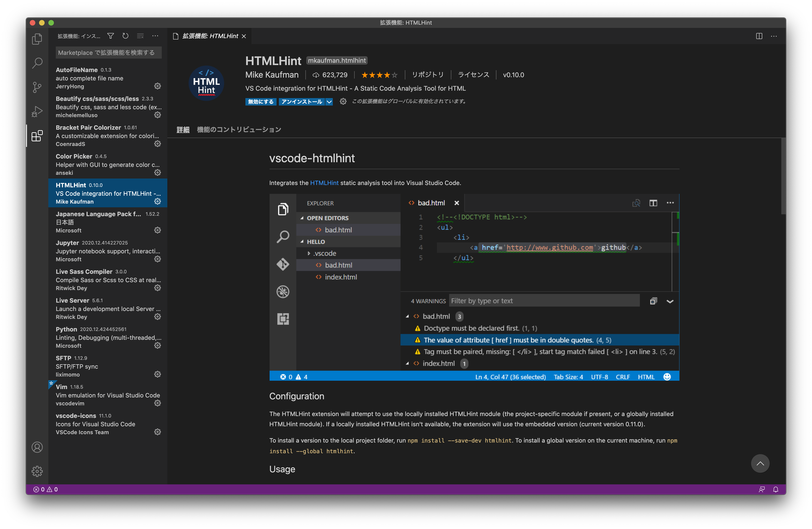Click the Mike Kaufman publisher name
The width and height of the screenshot is (812, 529).
(x=272, y=75)
